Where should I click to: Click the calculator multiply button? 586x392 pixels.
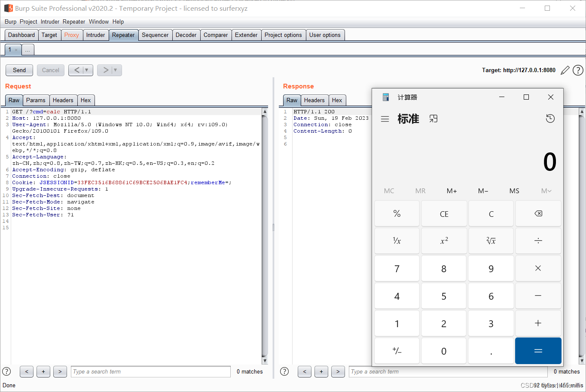click(x=538, y=268)
